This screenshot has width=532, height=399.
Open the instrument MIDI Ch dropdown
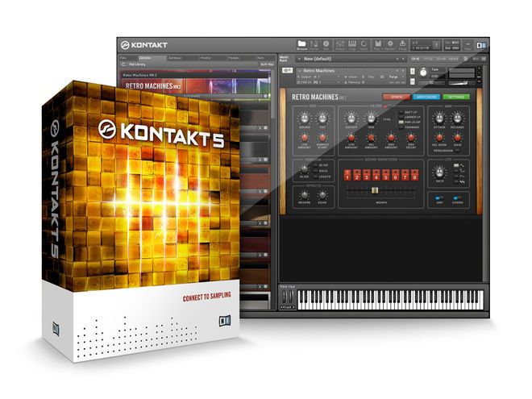[318, 82]
